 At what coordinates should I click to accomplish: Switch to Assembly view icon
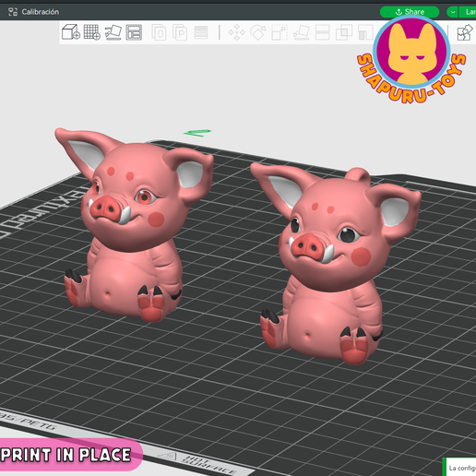464,32
